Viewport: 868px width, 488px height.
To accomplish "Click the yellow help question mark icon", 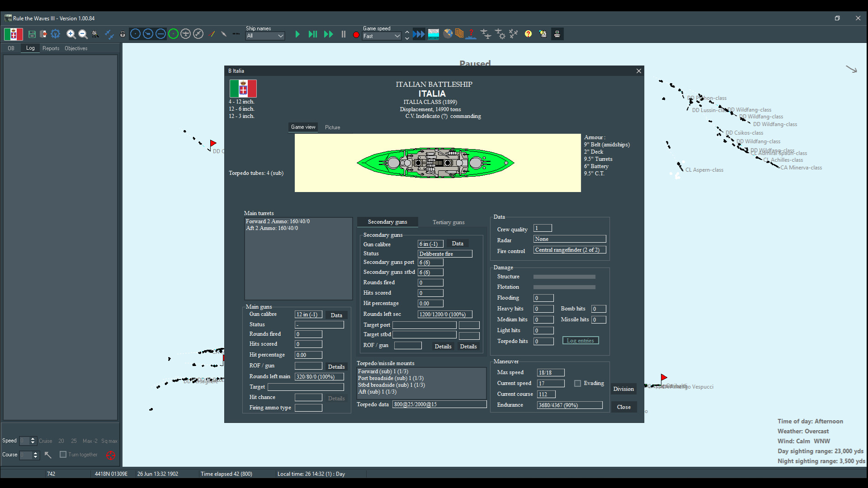I will (x=528, y=34).
